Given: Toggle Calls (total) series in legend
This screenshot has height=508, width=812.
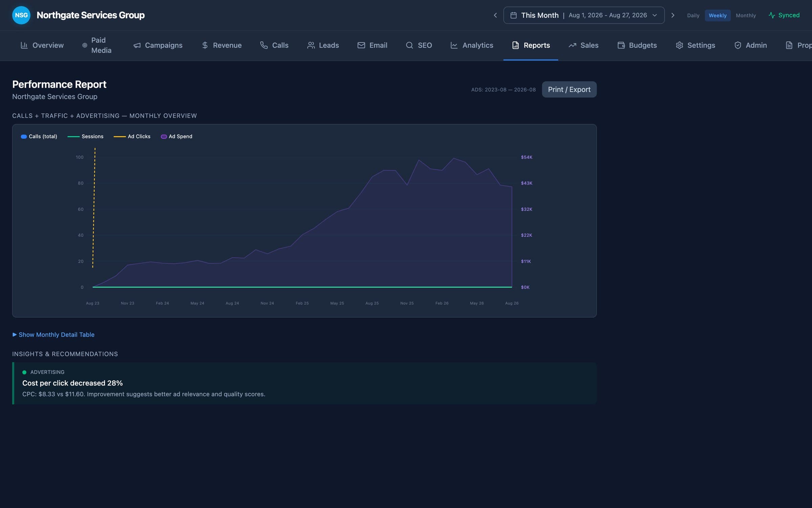Looking at the screenshot, I should (39, 136).
